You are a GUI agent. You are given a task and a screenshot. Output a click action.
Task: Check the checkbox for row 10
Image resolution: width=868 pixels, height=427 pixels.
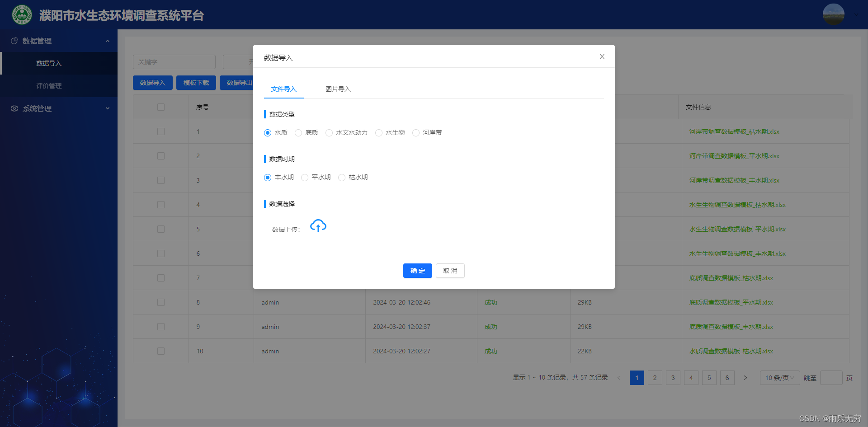[161, 351]
